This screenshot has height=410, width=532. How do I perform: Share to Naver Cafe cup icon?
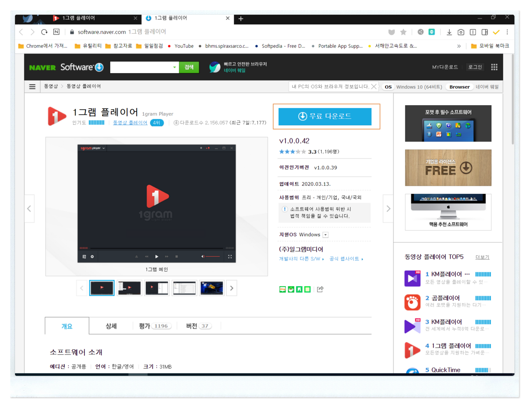(x=291, y=289)
